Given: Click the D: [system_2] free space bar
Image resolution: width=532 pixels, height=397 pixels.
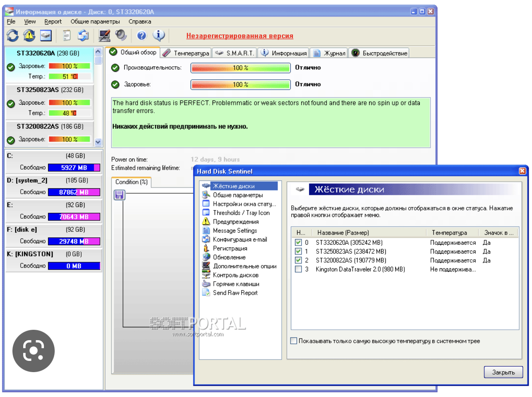Looking at the screenshot, I should 74,192.
